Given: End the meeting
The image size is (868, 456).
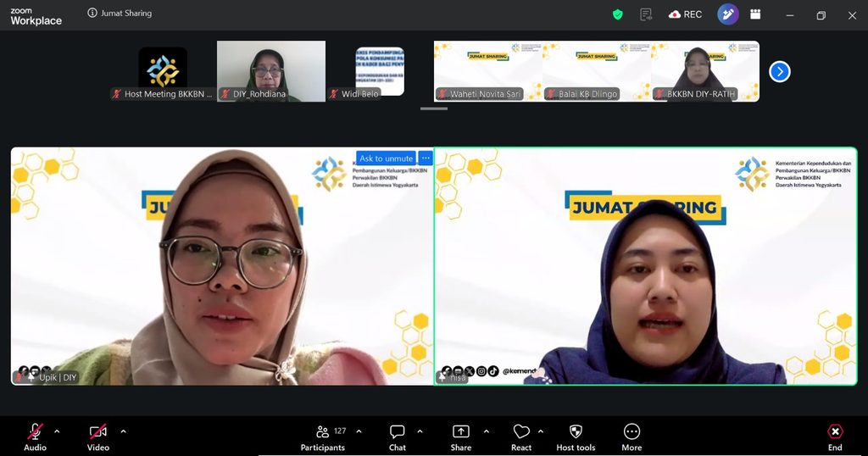Looking at the screenshot, I should (x=835, y=437).
